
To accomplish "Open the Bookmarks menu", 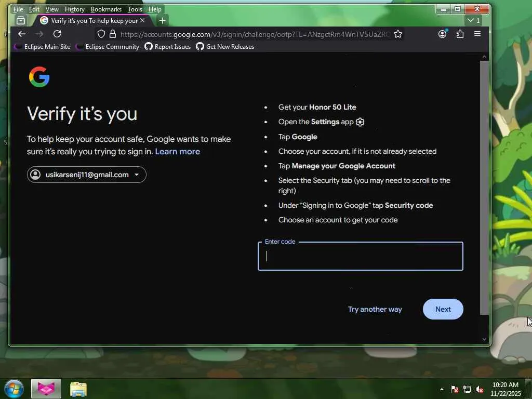I will point(106,9).
